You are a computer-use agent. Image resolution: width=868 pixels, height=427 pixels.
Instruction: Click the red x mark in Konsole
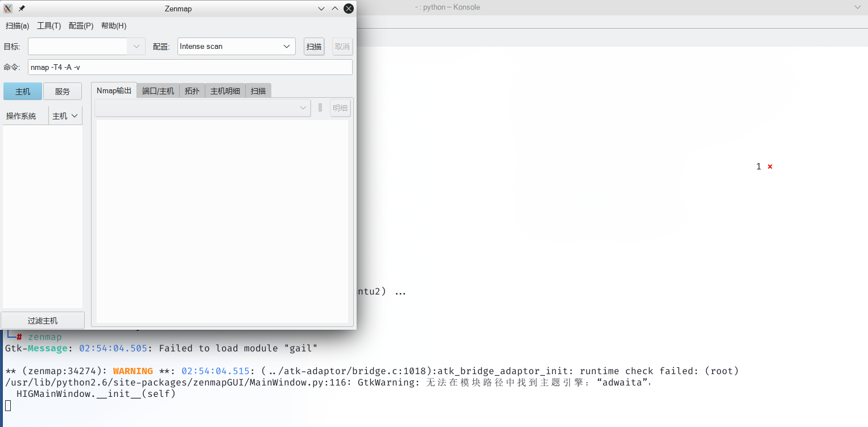click(770, 167)
